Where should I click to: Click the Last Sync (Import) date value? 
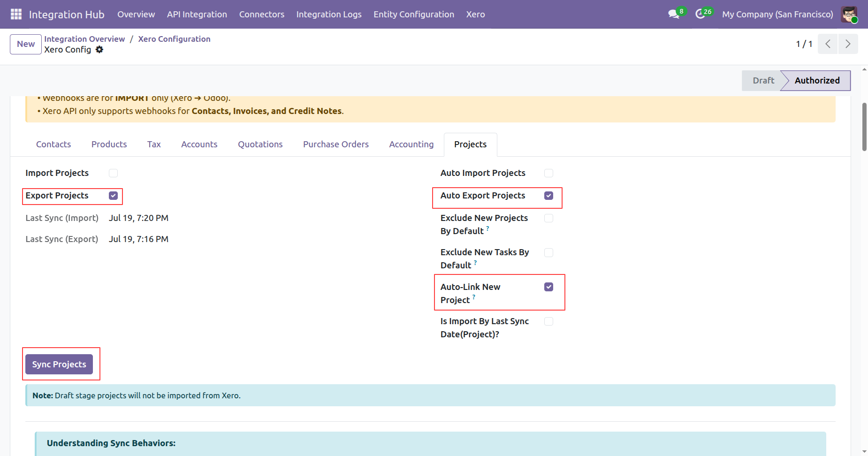tap(139, 218)
